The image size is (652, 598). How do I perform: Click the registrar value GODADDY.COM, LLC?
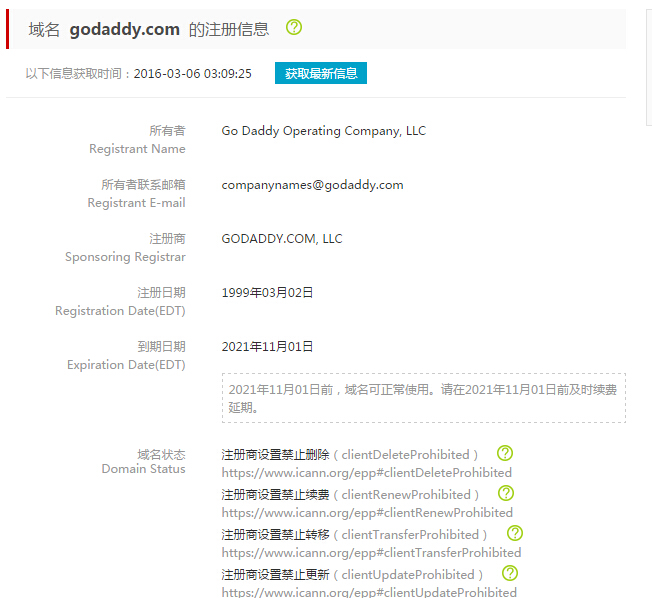click(x=282, y=239)
